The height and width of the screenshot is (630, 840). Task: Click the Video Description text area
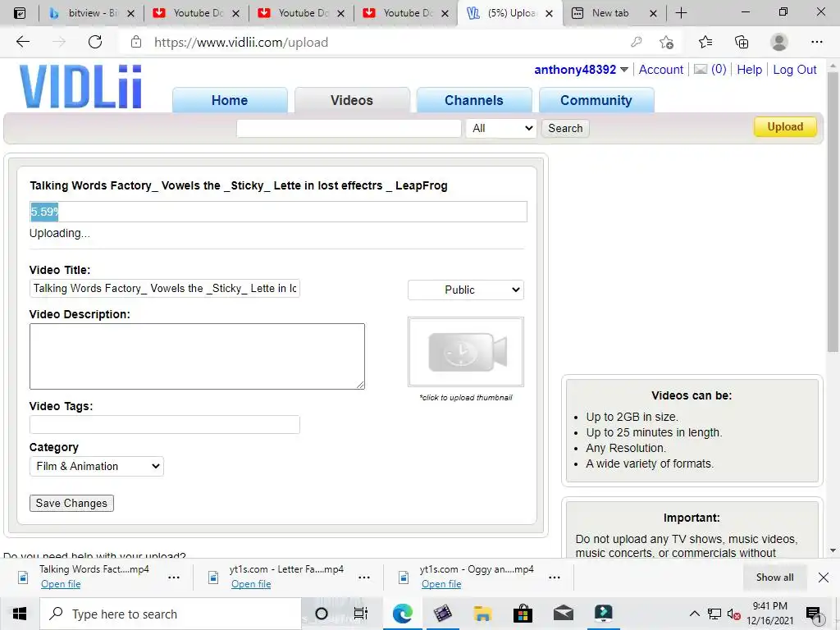pos(197,356)
